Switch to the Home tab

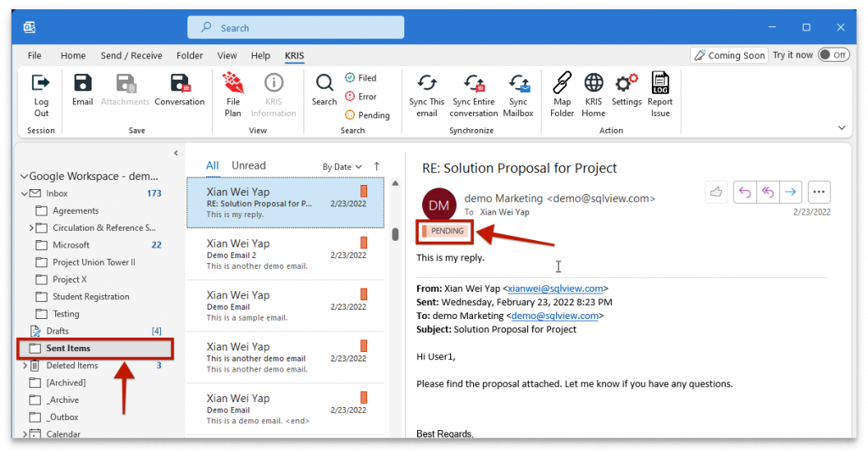click(73, 55)
